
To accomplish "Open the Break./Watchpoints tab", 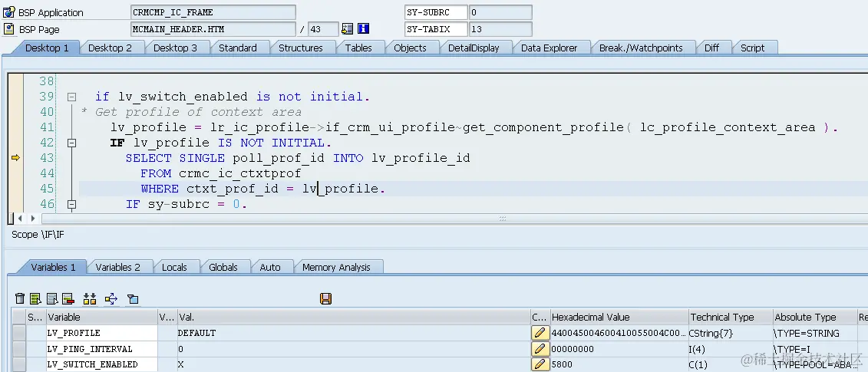I will 641,48.
